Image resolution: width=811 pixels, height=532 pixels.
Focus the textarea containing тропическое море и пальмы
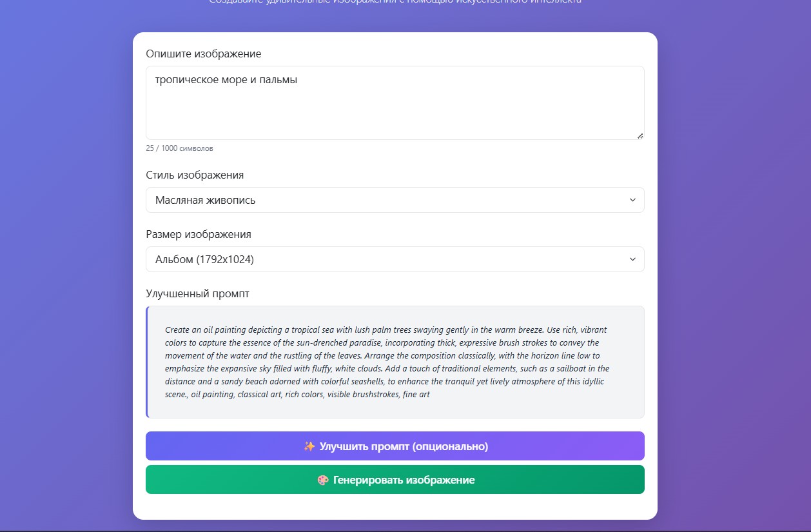pos(395,103)
